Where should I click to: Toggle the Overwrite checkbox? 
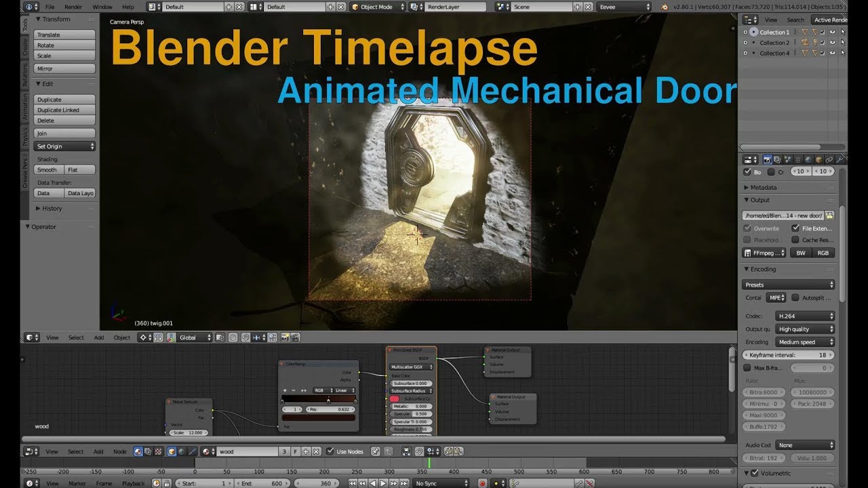[747, 228]
